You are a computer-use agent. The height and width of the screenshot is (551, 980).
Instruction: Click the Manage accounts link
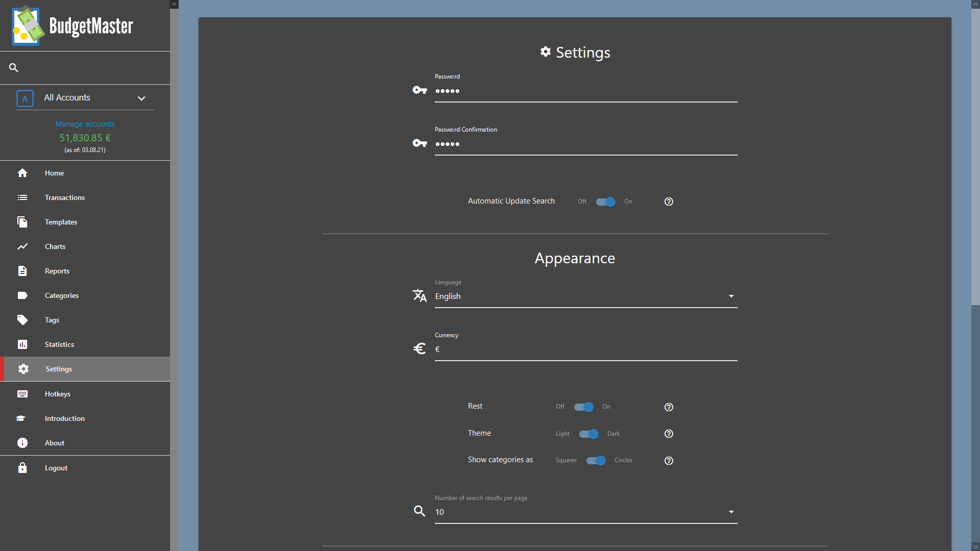(85, 124)
